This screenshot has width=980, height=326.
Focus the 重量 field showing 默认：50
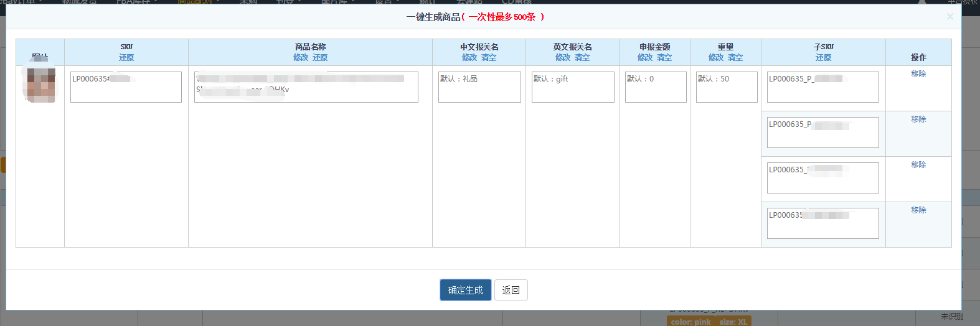(726, 87)
